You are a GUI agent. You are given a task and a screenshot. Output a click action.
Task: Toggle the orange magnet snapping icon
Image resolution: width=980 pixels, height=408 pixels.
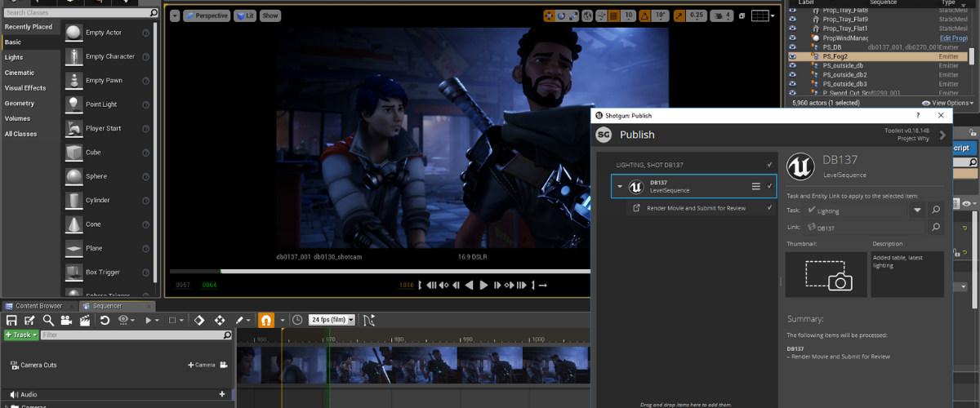pos(265,321)
